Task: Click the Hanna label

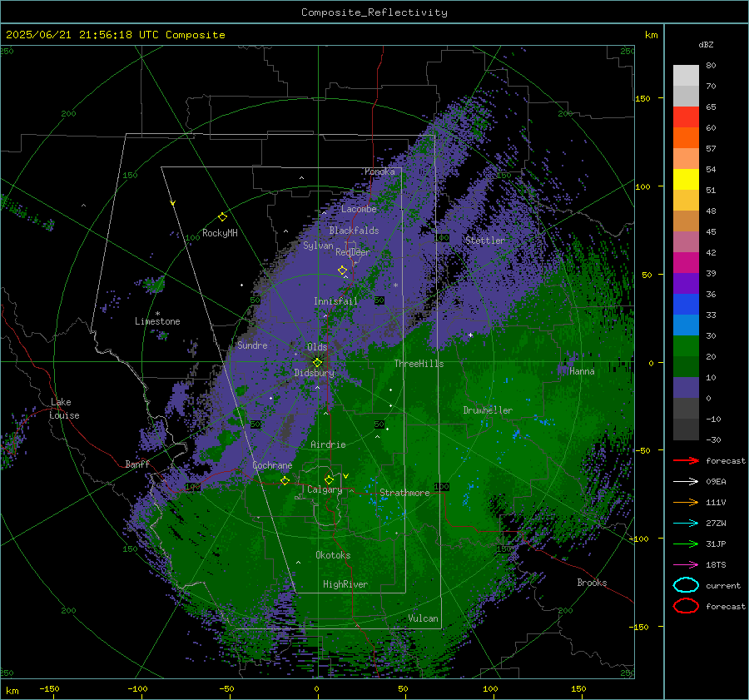Action: point(582,371)
